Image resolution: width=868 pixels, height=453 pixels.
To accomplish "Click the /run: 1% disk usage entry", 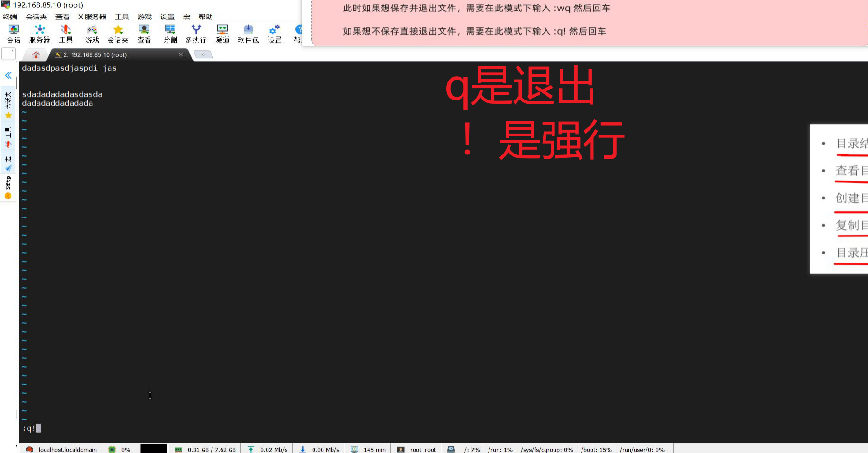I will pos(500,450).
